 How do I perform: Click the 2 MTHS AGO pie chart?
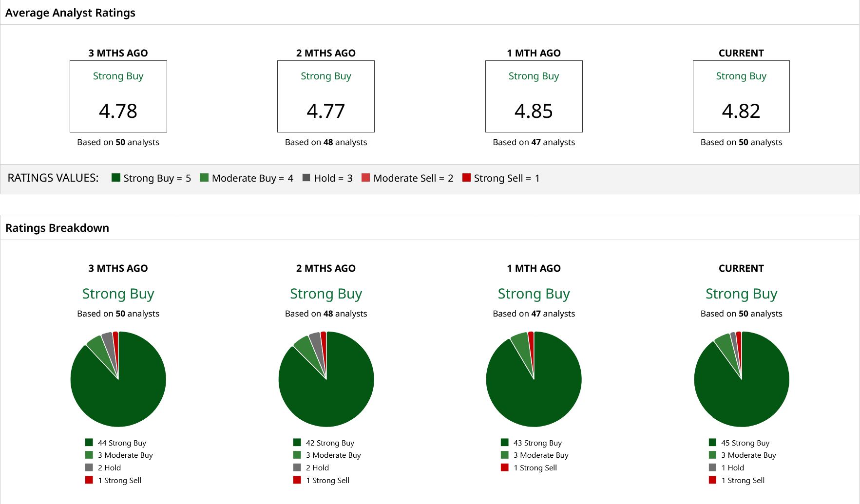[326, 379]
